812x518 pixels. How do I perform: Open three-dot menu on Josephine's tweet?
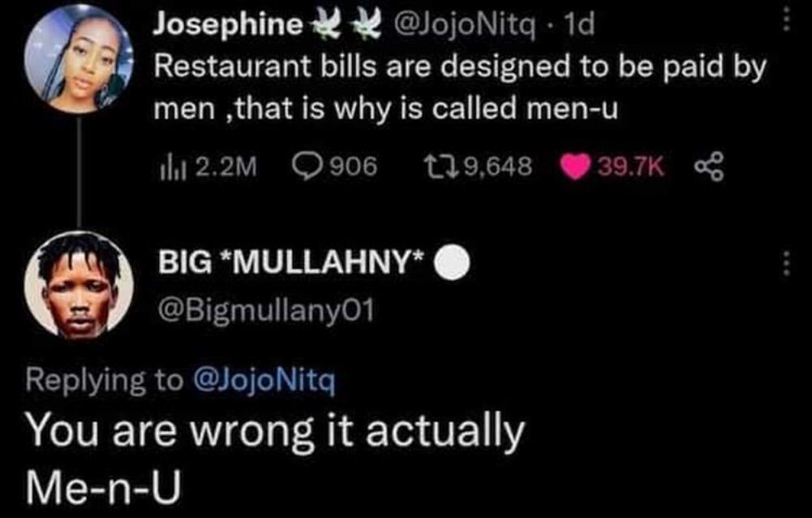[784, 23]
